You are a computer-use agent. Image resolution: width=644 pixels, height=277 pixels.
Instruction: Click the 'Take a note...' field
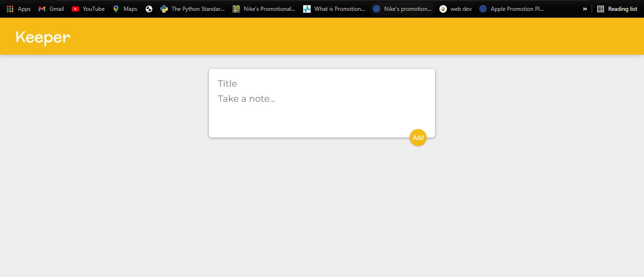(x=283, y=98)
